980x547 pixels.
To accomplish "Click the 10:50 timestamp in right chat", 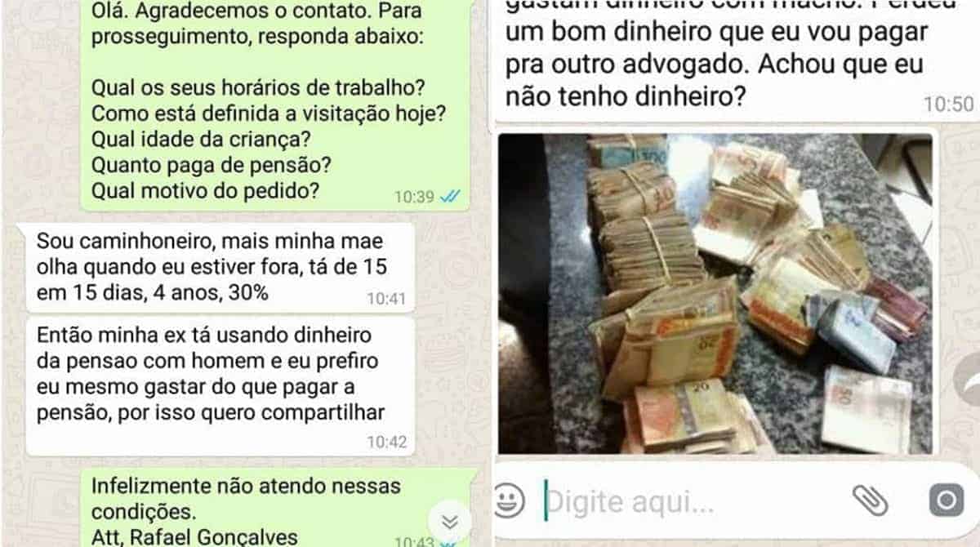I will click(x=949, y=104).
